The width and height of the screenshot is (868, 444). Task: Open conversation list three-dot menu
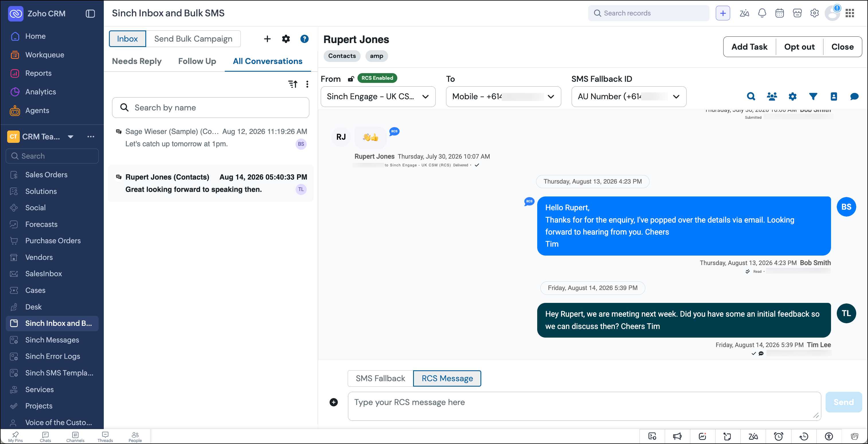pos(307,84)
